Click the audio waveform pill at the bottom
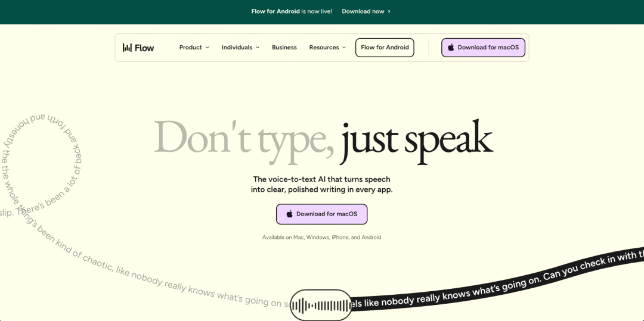 click(321, 305)
